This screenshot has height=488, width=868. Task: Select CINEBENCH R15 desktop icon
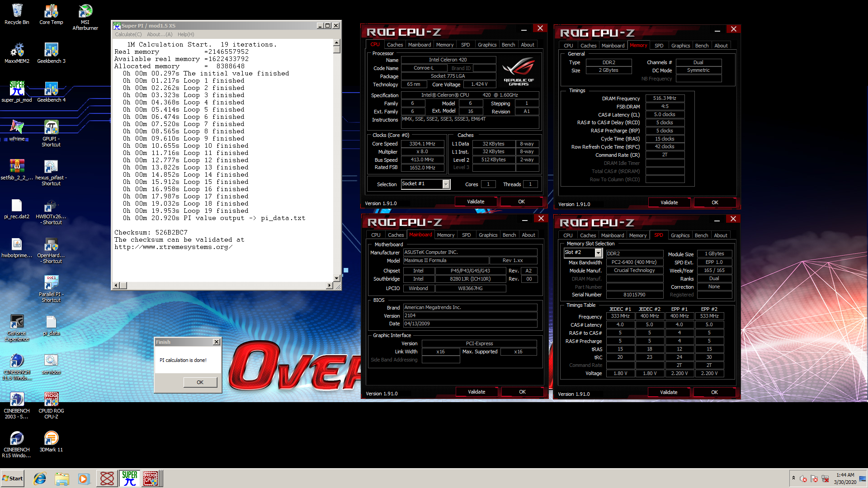17,445
